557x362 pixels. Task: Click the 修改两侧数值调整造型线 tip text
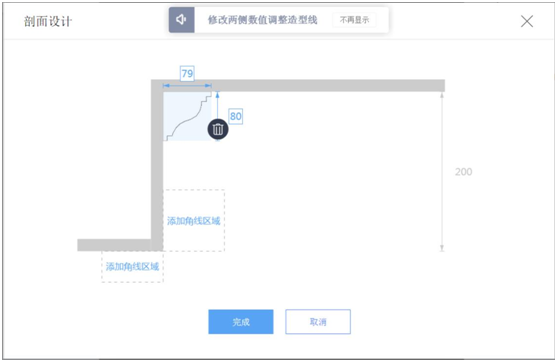(x=263, y=20)
